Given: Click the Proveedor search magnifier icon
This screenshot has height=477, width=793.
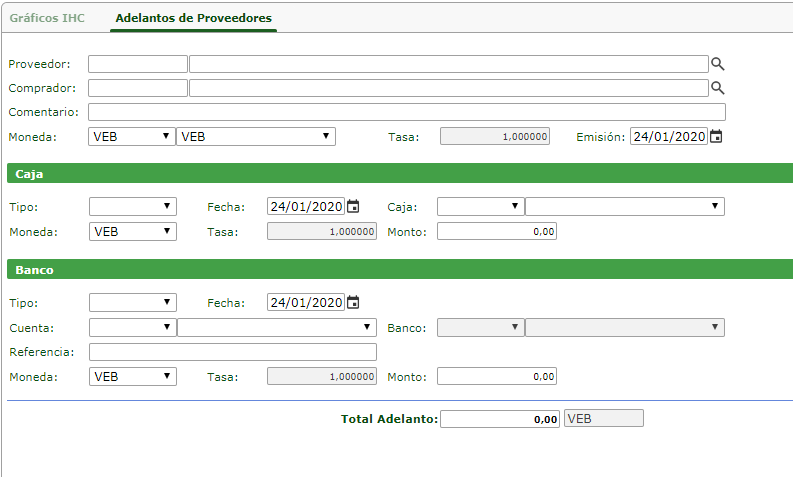Looking at the screenshot, I should tap(717, 64).
